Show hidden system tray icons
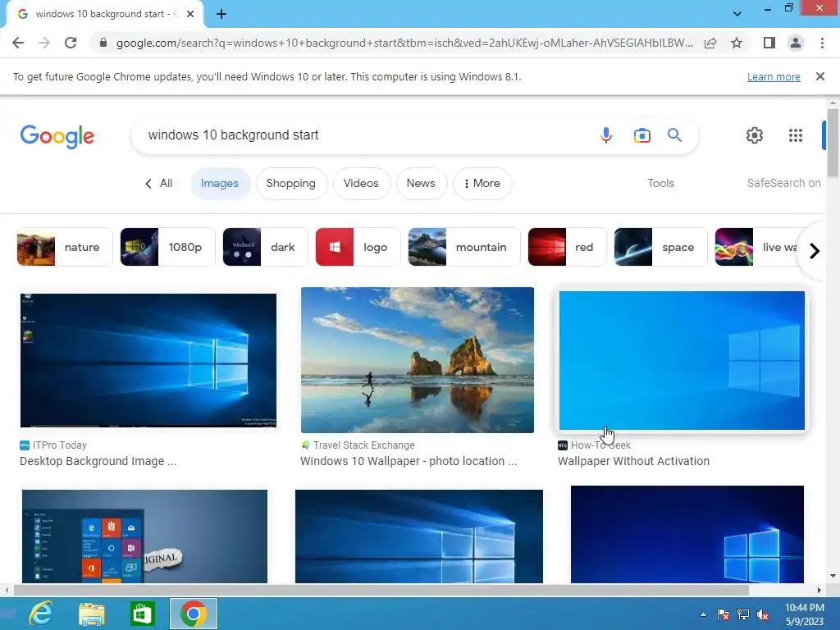The height and width of the screenshot is (630, 840). 703,614
